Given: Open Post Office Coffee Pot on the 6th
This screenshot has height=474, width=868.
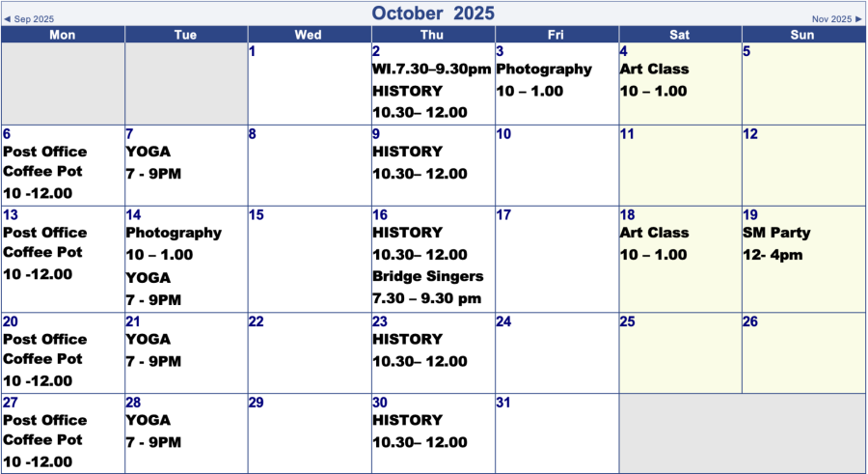Looking at the screenshot, I should (44, 161).
